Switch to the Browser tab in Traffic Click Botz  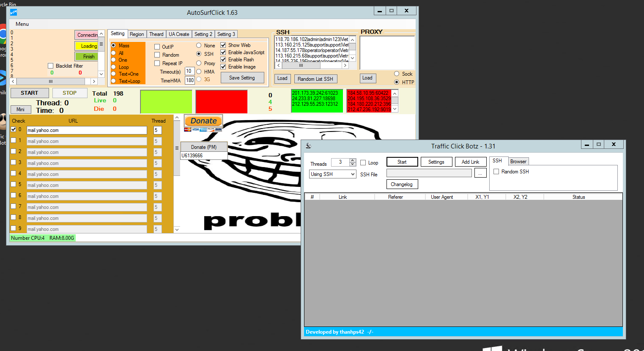pyautogui.click(x=518, y=162)
